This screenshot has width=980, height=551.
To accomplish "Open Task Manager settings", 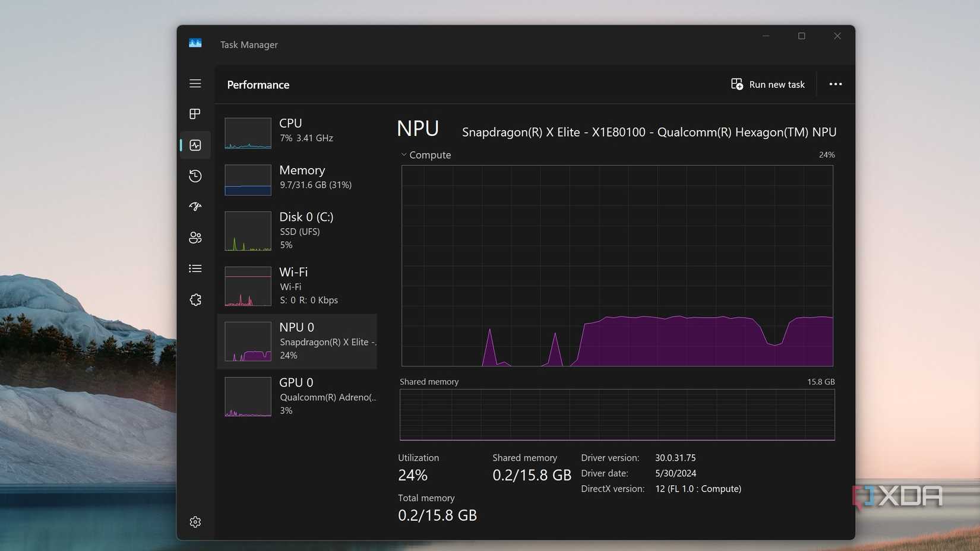I will (195, 522).
